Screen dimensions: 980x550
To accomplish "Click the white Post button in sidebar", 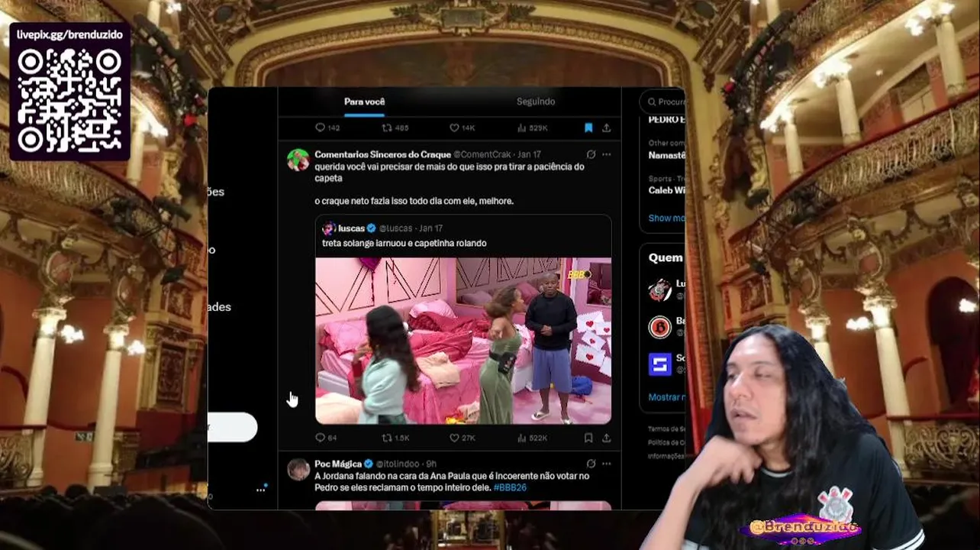I will pyautogui.click(x=232, y=427).
